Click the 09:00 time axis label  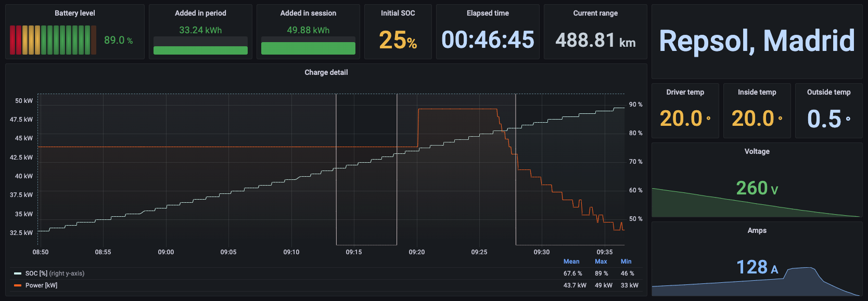coord(166,252)
